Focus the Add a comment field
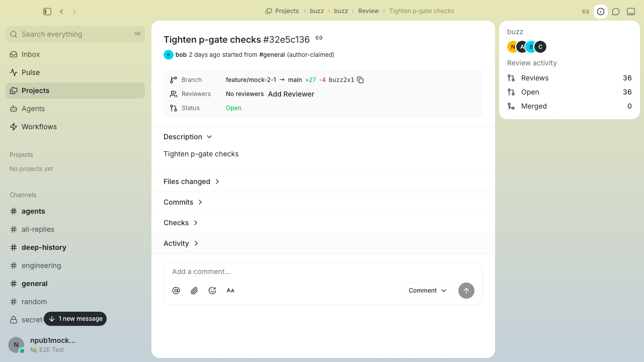 tap(323, 271)
